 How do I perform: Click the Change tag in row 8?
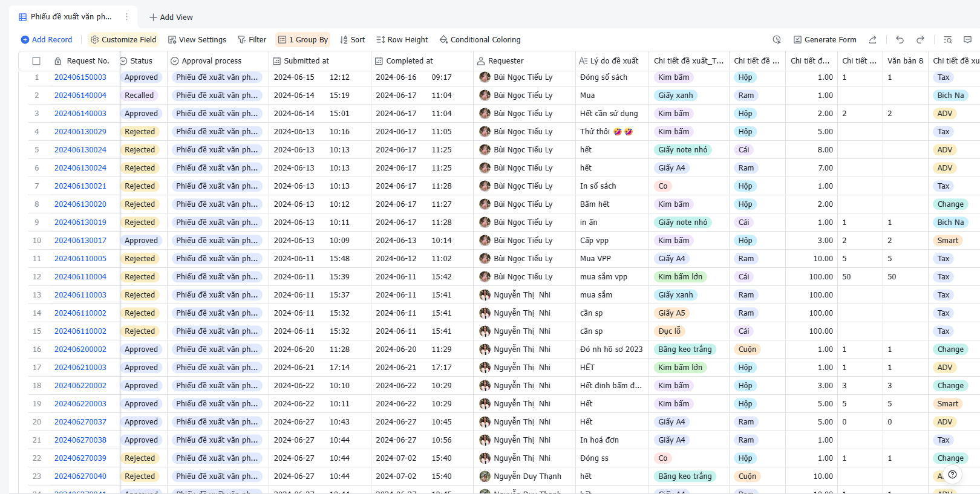pos(950,204)
